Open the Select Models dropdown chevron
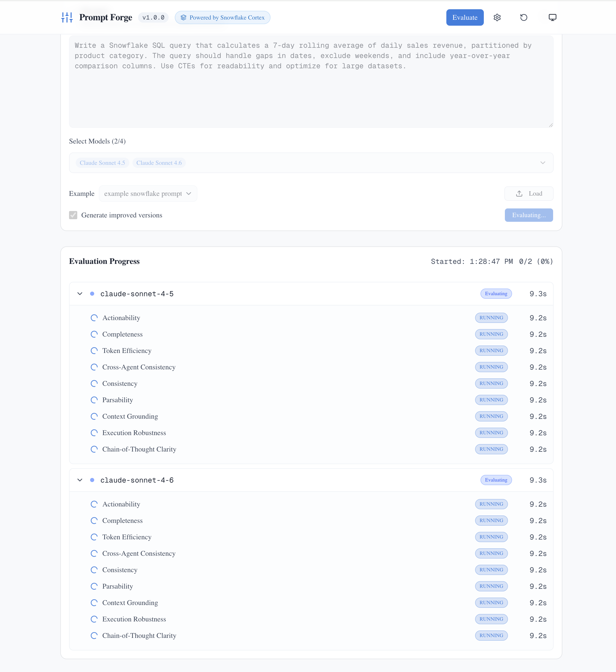This screenshot has width=616, height=672. [543, 163]
